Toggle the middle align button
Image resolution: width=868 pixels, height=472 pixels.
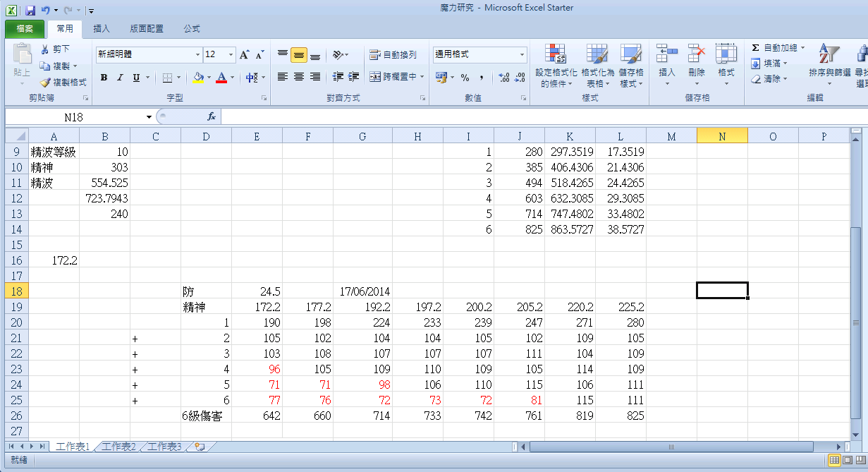click(298, 54)
